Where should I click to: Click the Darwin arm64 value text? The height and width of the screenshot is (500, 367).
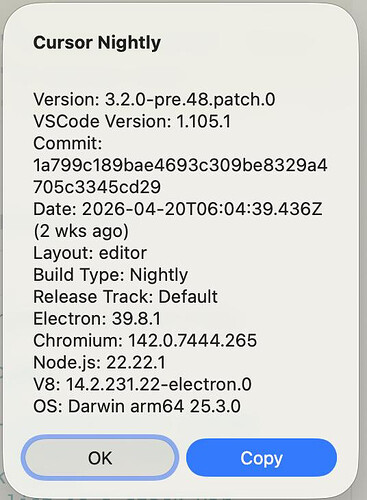point(126,406)
